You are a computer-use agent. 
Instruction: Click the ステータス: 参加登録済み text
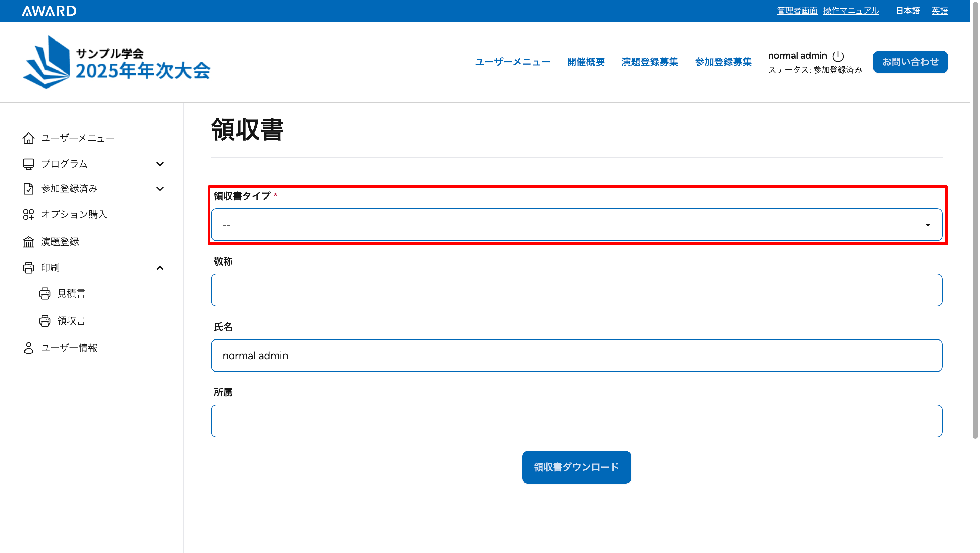tap(815, 70)
